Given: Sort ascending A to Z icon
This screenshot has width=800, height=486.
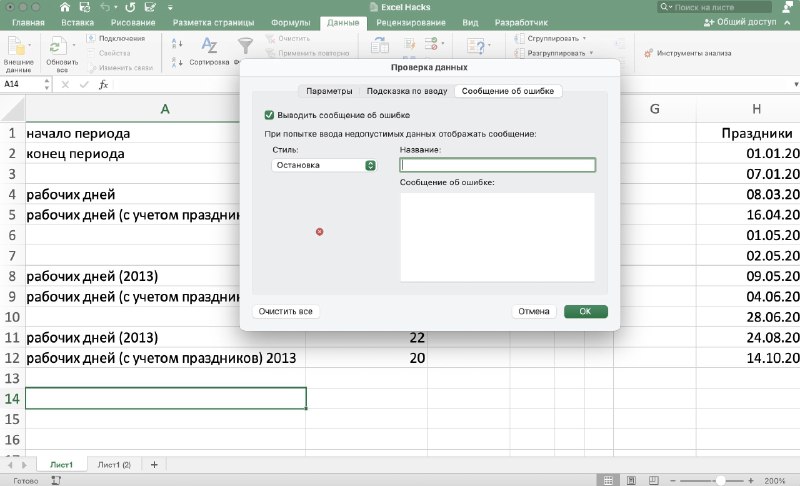Looking at the screenshot, I should click(177, 43).
